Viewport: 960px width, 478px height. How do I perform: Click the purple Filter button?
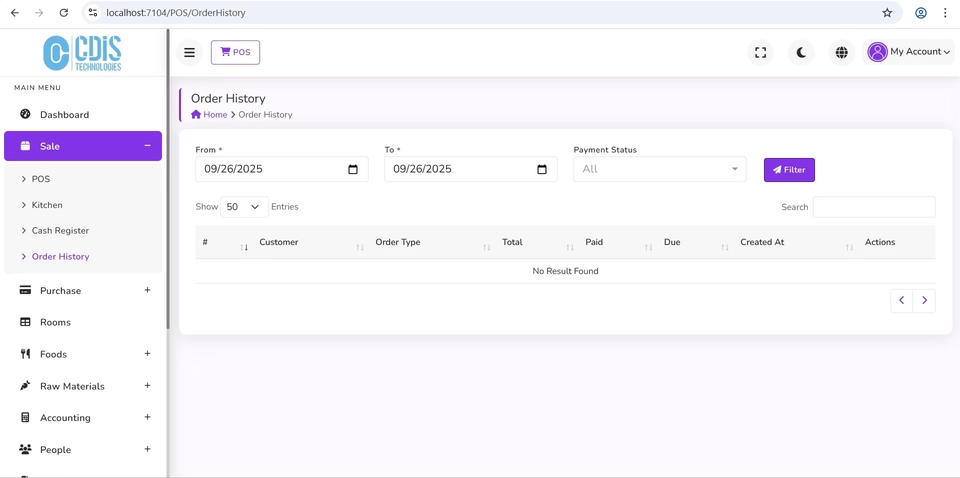click(x=789, y=170)
